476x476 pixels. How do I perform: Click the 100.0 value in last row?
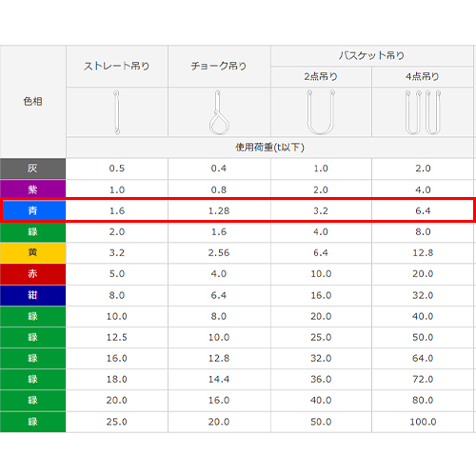[423, 422]
